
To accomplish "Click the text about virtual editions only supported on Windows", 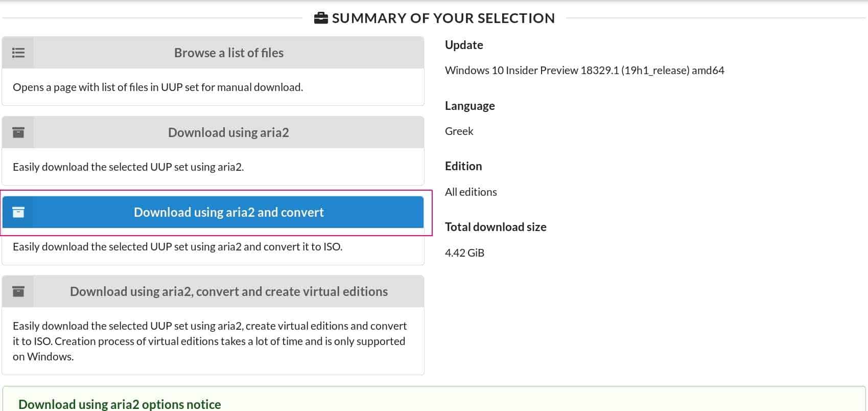I will [x=209, y=341].
